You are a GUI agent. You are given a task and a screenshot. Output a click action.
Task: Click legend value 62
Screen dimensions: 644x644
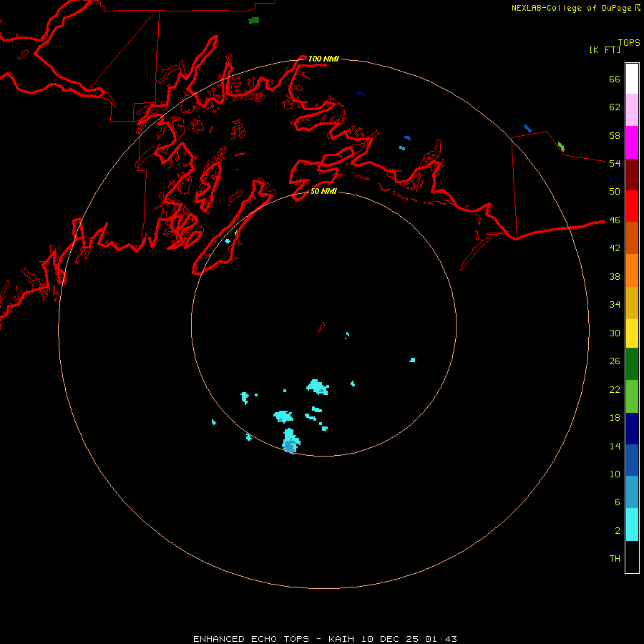click(615, 107)
